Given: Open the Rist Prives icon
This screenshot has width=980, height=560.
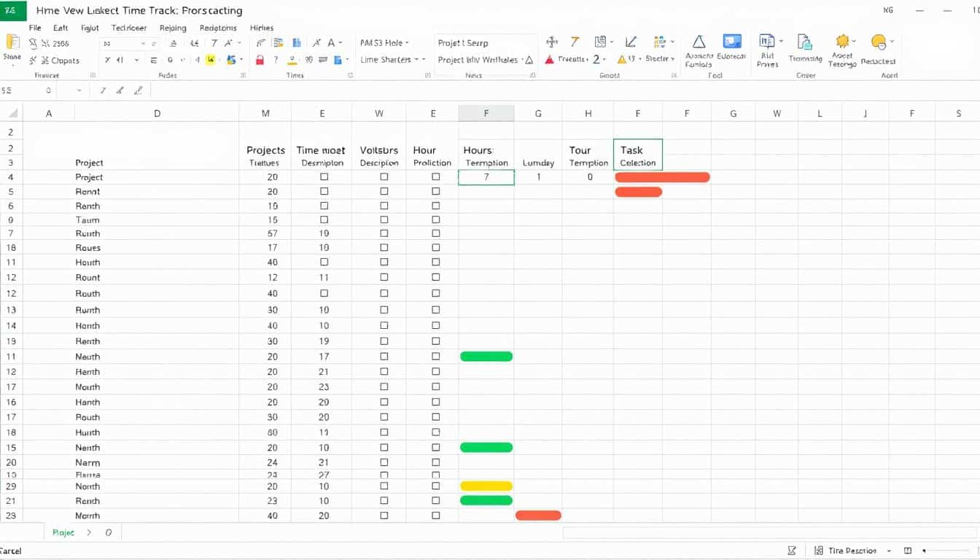Looking at the screenshot, I should [x=766, y=42].
